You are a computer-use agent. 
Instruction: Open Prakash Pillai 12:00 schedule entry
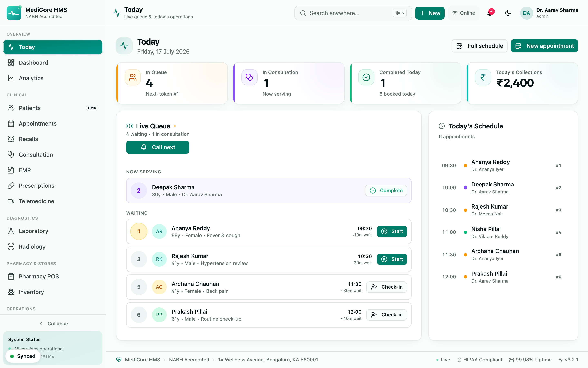tap(503, 277)
